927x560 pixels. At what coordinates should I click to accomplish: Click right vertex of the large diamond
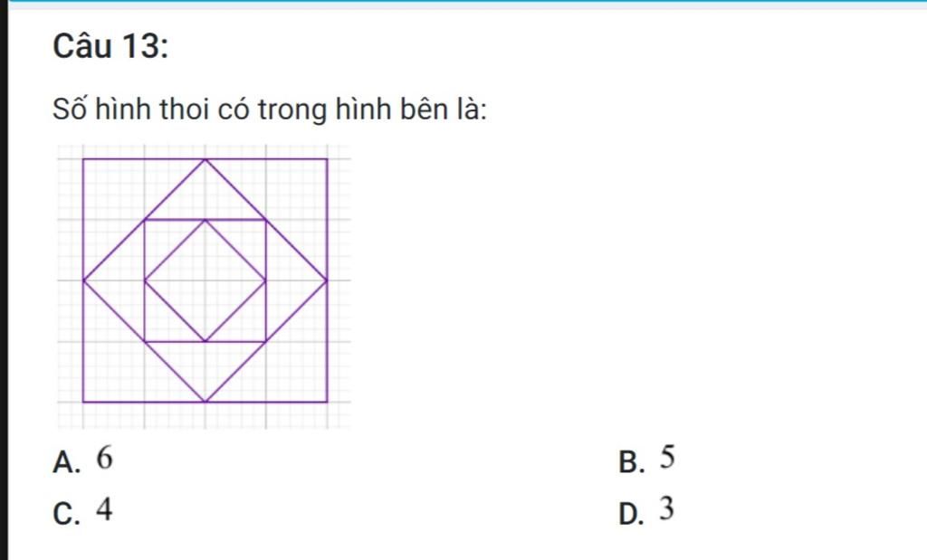pos(327,280)
